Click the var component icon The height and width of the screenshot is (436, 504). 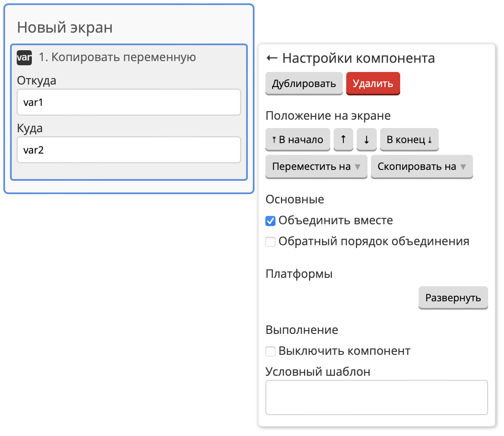coord(24,57)
